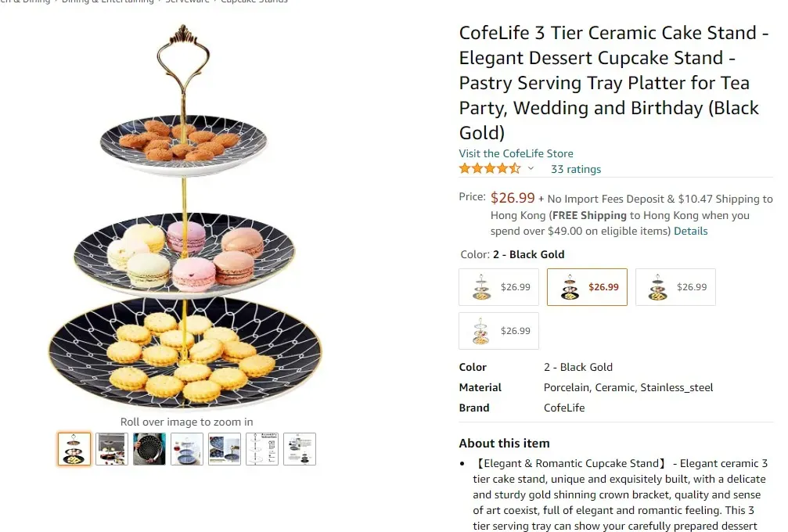Show the fourth thumbnail image

coord(187,448)
